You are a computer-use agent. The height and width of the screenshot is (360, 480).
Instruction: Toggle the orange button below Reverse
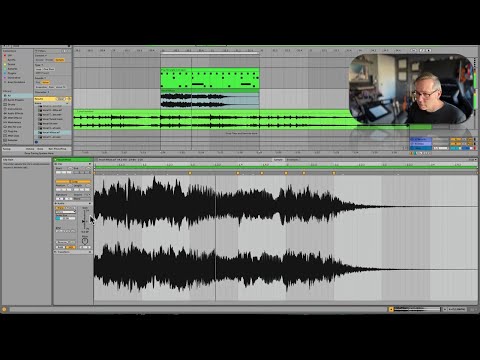(x=70, y=247)
